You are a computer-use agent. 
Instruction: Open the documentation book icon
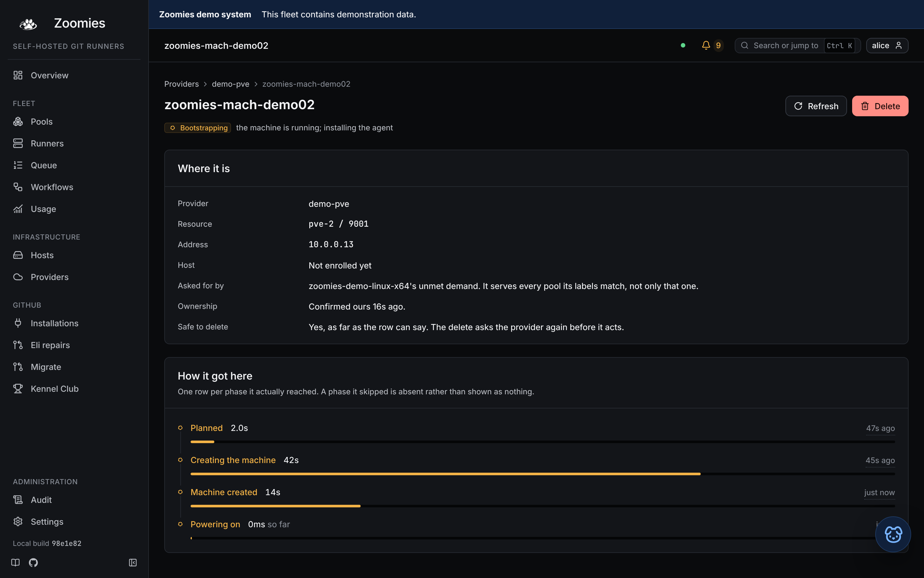pos(15,562)
